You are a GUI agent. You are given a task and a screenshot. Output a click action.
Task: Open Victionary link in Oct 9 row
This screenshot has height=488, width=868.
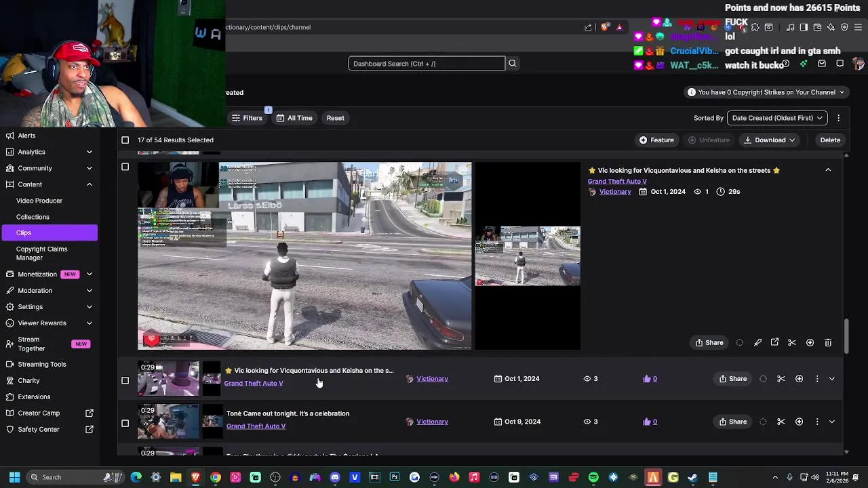coord(432,422)
